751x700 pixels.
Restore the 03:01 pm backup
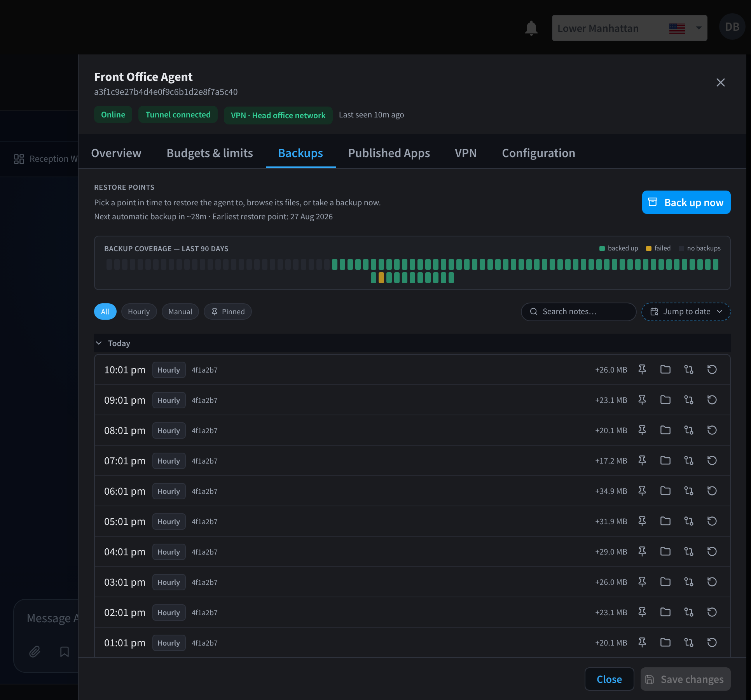712,582
